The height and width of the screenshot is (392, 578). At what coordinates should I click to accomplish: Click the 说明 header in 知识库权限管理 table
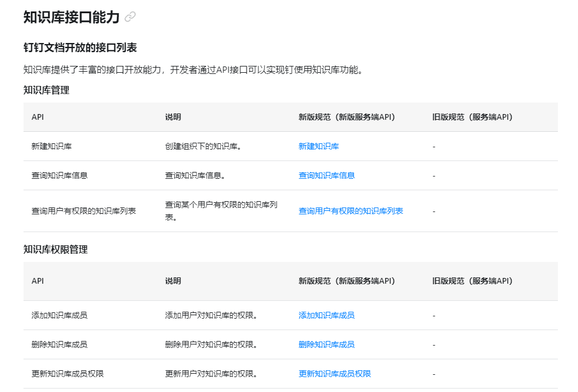click(x=173, y=281)
